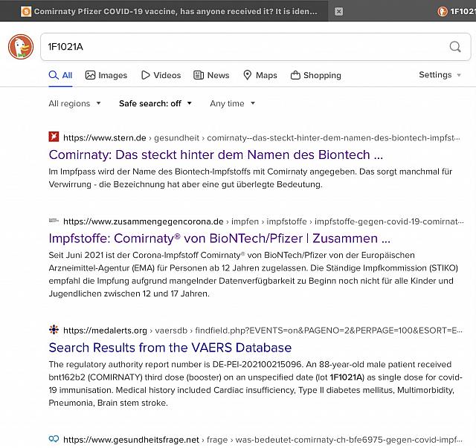This screenshot has height=448, width=476.
Task: Click the DuckDuckGo duck logo
Action: point(21,47)
